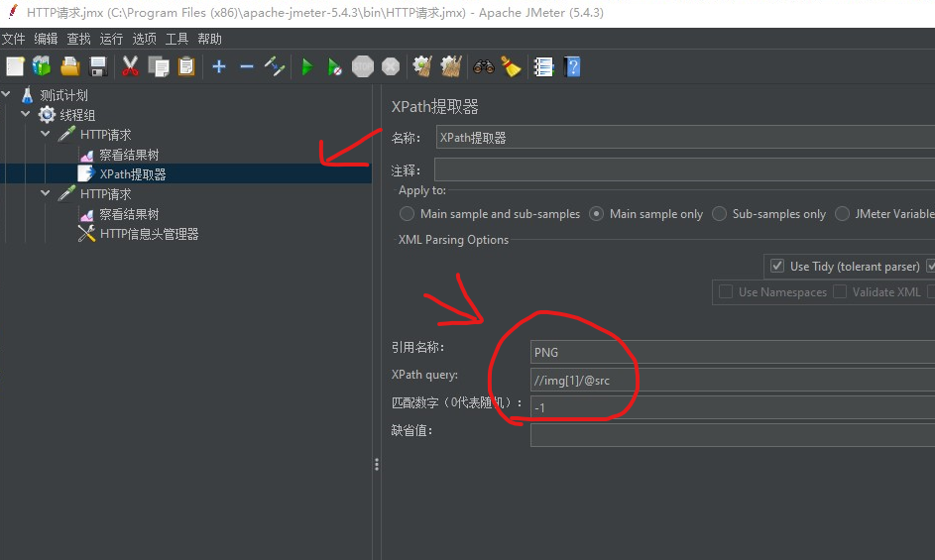Screen dimensions: 935x560
Task: Select the first HTTP请求 sampler
Action: pos(105,135)
